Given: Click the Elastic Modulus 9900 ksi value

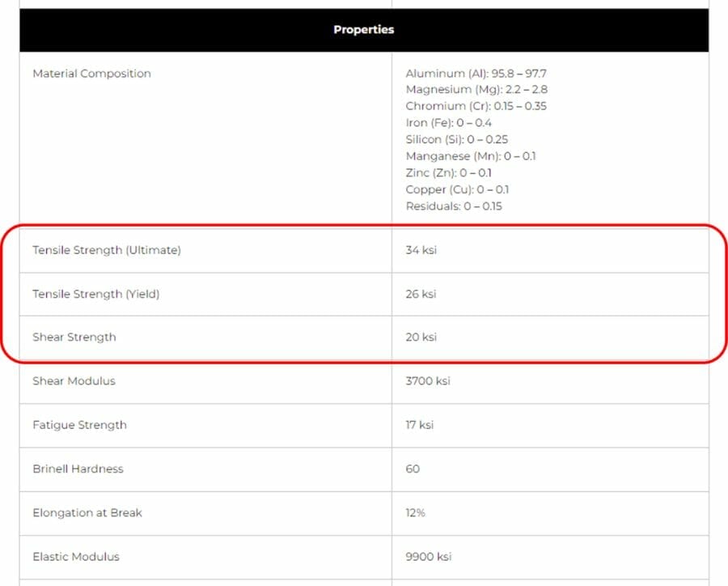Looking at the screenshot, I should tap(429, 557).
